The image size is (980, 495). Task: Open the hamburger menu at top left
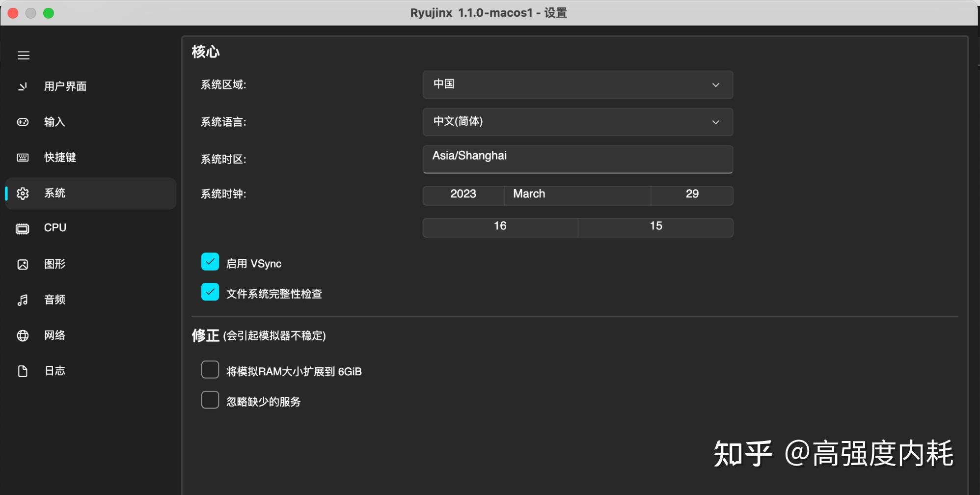[x=23, y=55]
